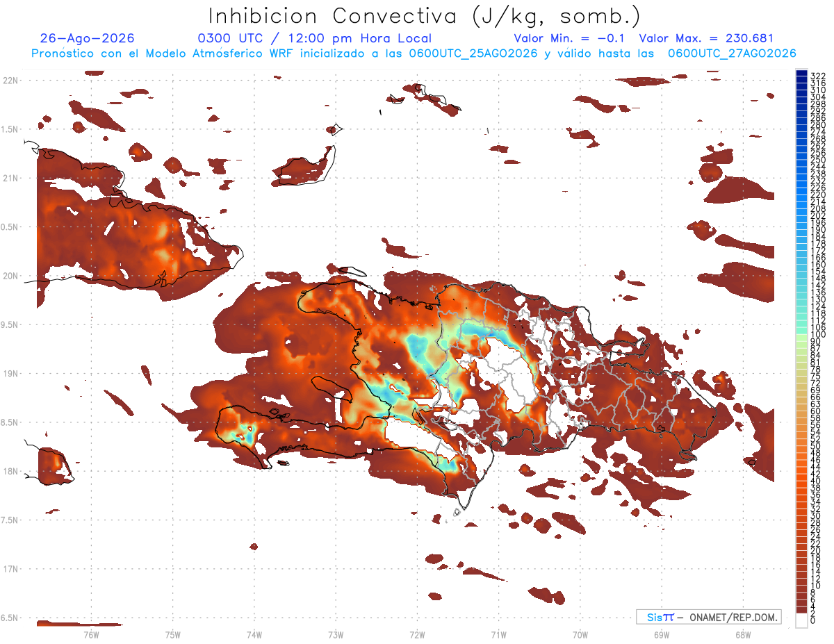This screenshot has height=644, width=834.
Task: Click the "0300 UTC / 12:00 pm Hora Local" time
Action: click(314, 38)
